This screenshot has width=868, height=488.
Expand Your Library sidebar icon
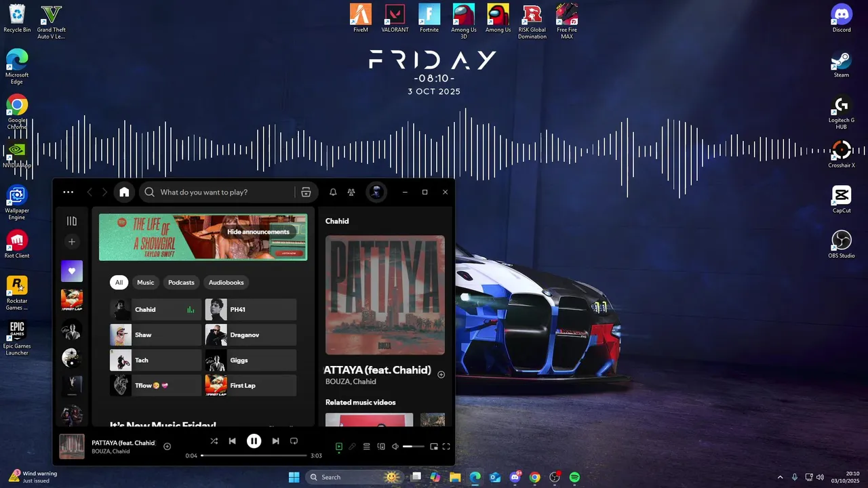point(72,221)
